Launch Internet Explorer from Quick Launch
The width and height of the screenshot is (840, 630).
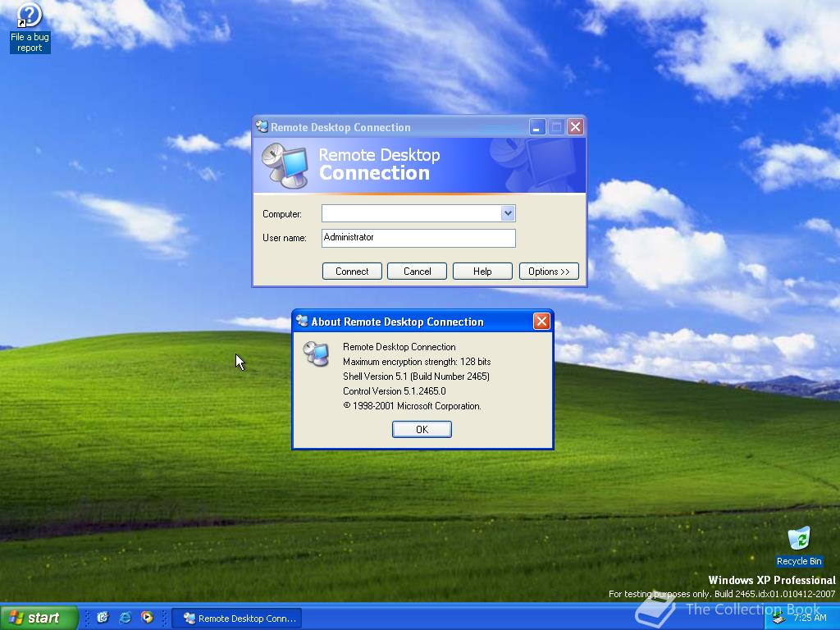coord(125,618)
